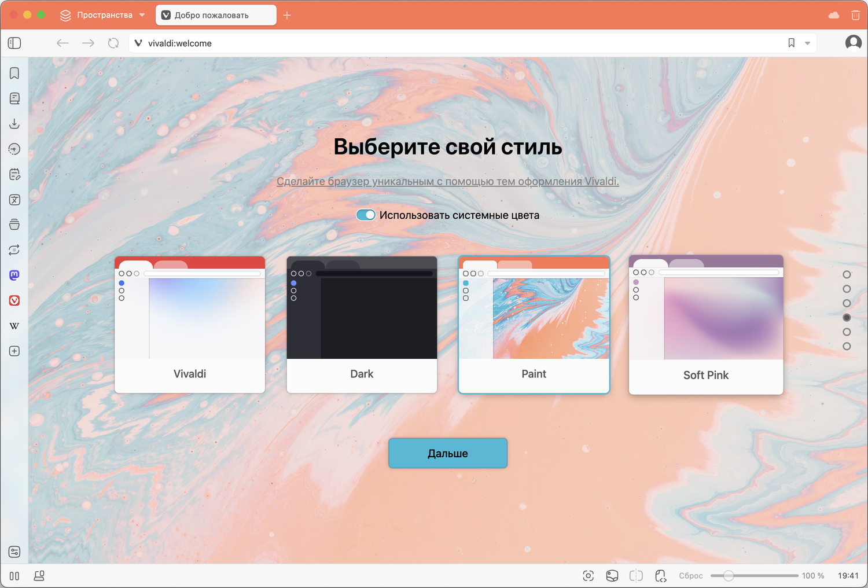Open a new tab with the plus
Screen dimensions: 868x588
pyautogui.click(x=287, y=15)
